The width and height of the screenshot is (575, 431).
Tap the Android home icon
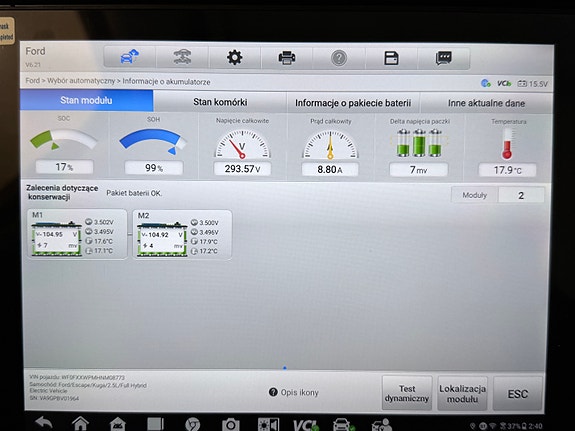(80, 423)
